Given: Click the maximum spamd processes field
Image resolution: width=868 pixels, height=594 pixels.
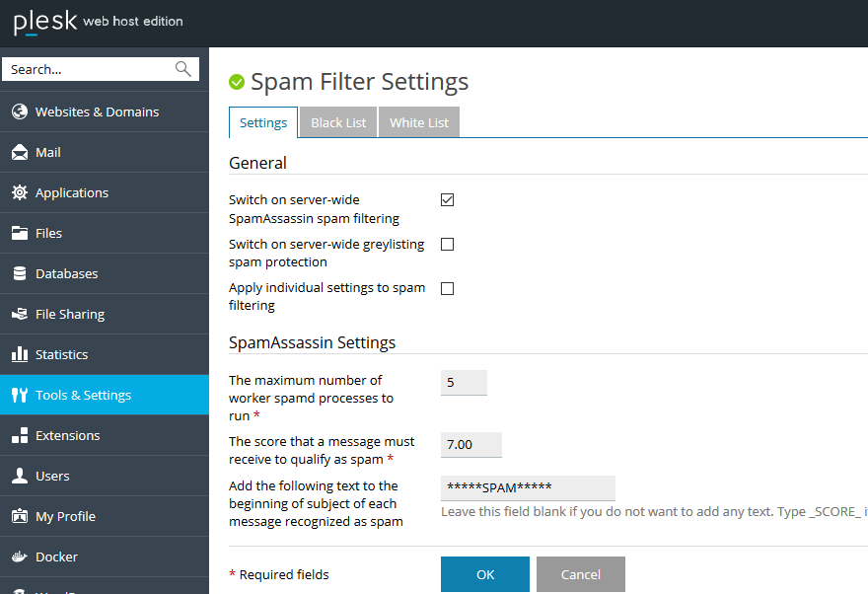Looking at the screenshot, I should pos(464,383).
